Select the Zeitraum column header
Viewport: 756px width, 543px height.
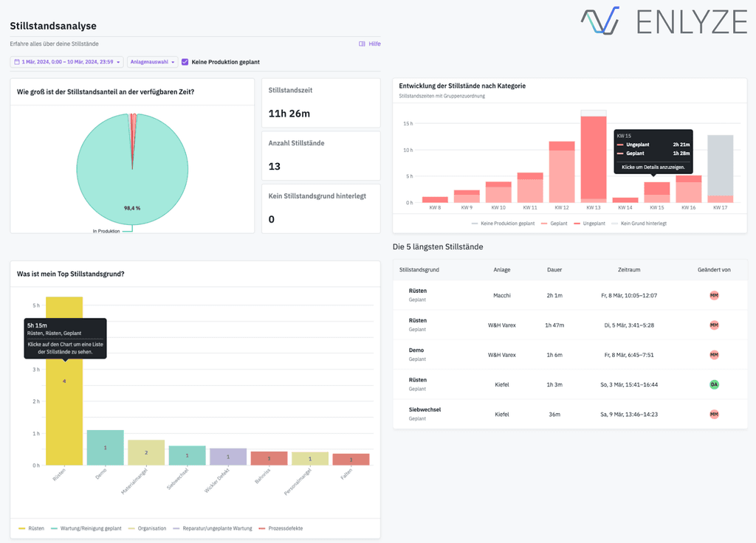pyautogui.click(x=629, y=269)
